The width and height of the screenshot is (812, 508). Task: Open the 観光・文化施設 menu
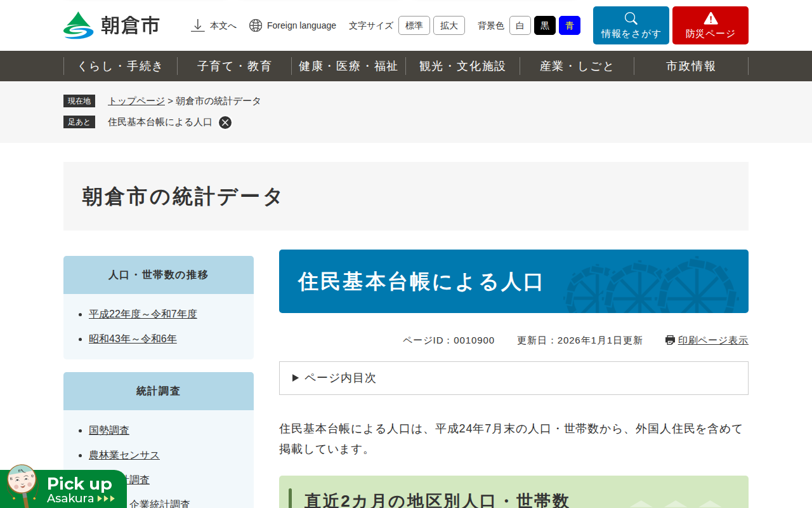click(462, 66)
